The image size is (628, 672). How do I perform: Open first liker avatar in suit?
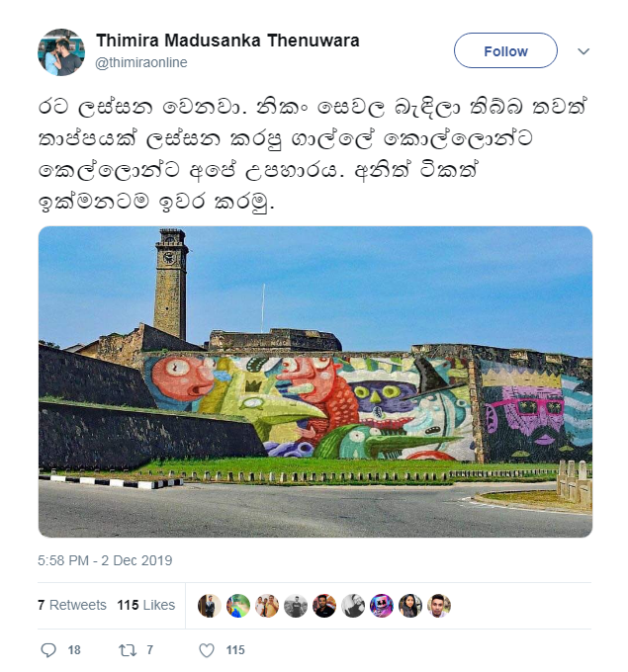[210, 606]
